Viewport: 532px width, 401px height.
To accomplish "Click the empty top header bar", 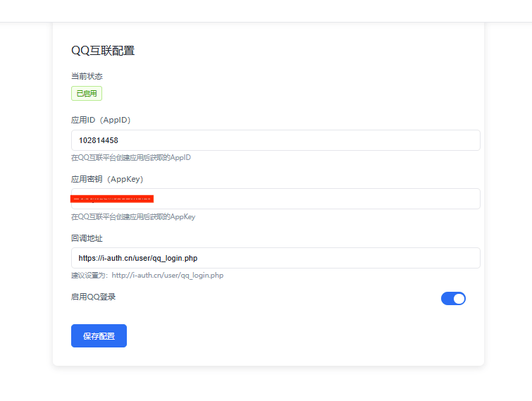I will [x=266, y=11].
